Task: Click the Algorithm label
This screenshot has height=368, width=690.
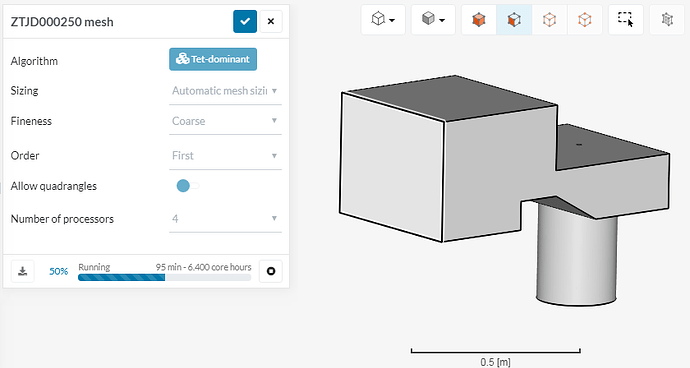Action: pos(34,61)
